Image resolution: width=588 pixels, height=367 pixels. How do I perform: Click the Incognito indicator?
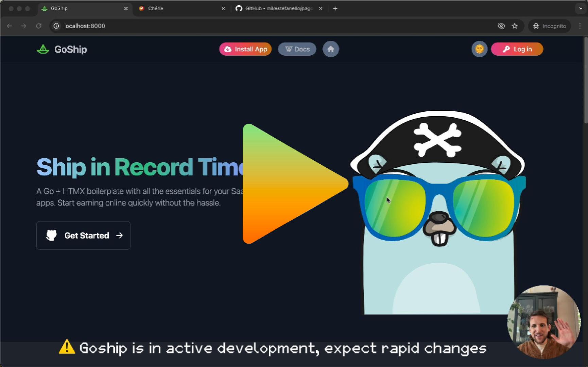click(x=549, y=26)
